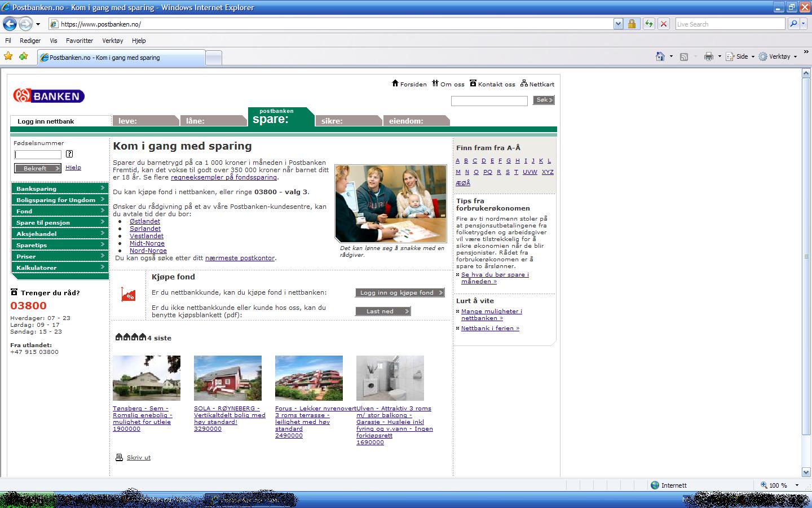
Task: Open the Side page menu button
Action: 740,56
